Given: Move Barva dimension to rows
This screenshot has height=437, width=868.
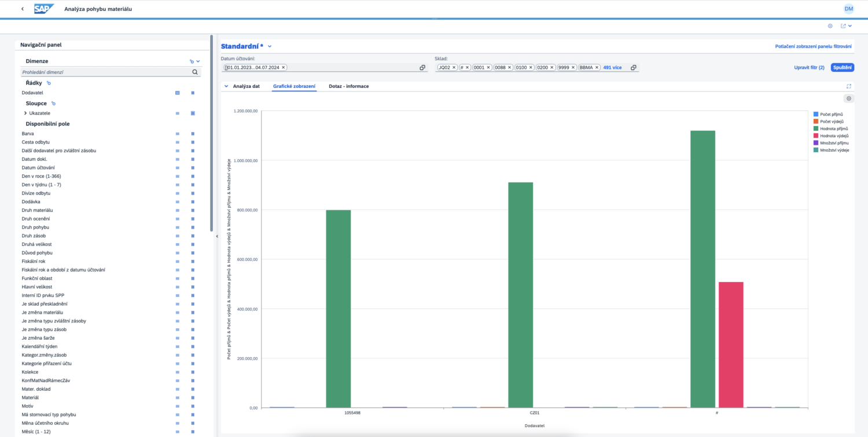Looking at the screenshot, I should 178,134.
